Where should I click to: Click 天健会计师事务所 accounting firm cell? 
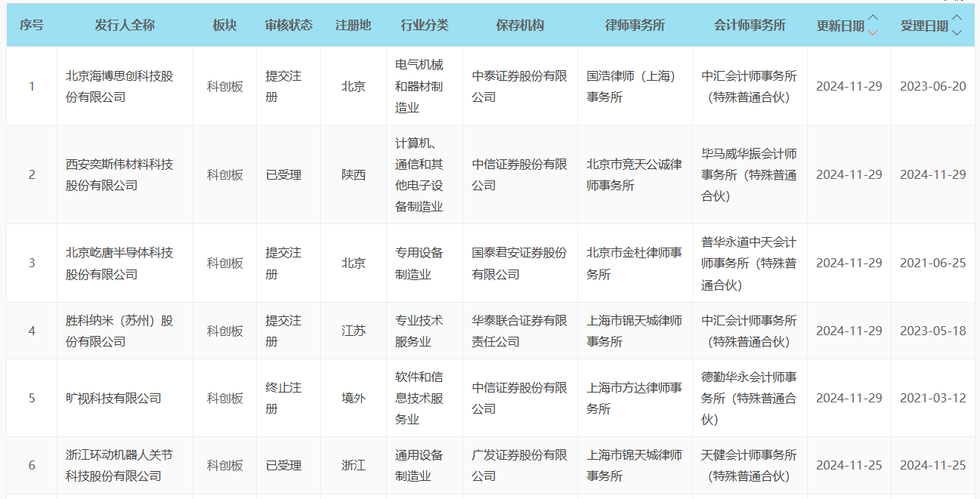750,465
